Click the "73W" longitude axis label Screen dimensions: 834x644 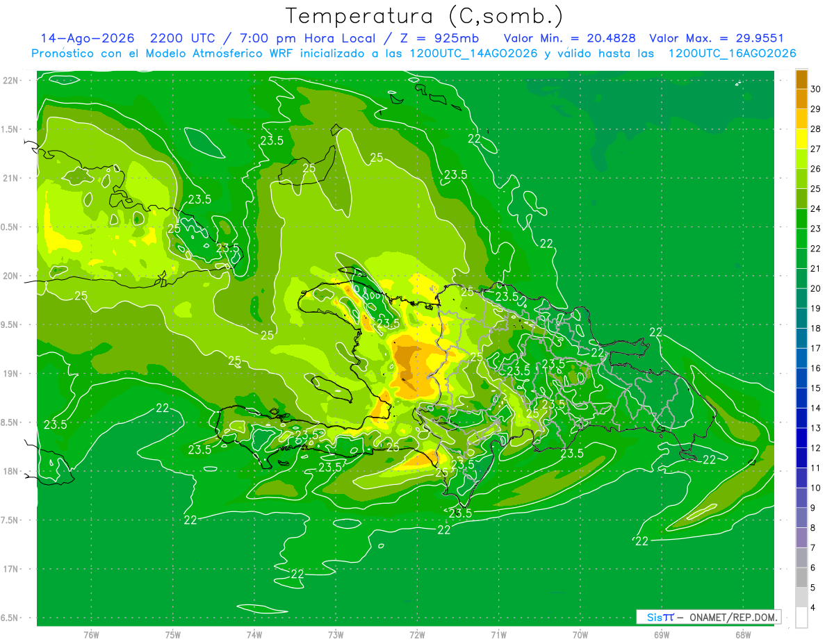[x=336, y=635]
